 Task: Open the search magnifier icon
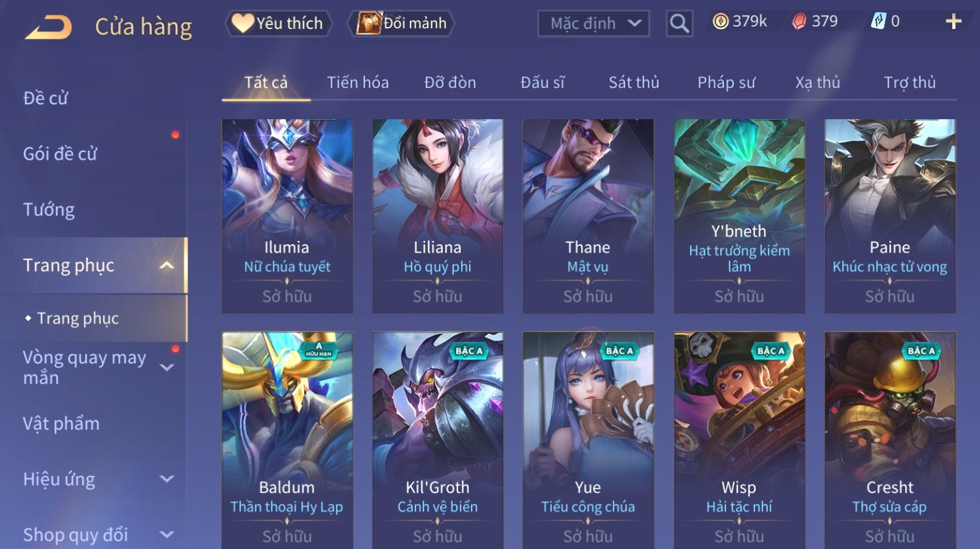679,23
